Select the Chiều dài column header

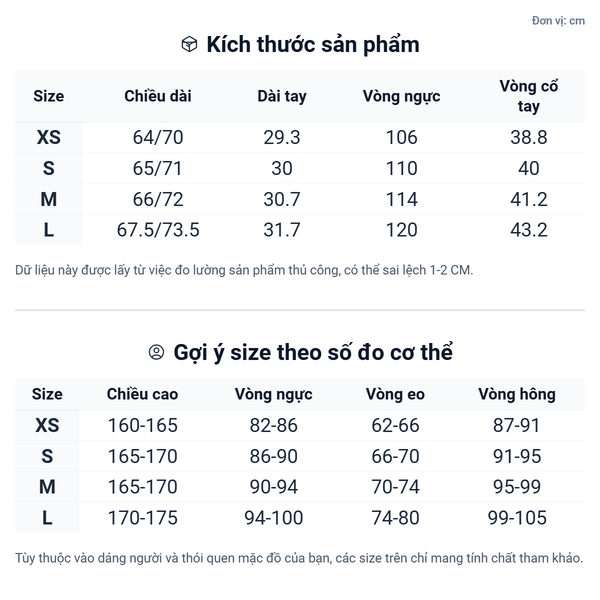point(158,96)
